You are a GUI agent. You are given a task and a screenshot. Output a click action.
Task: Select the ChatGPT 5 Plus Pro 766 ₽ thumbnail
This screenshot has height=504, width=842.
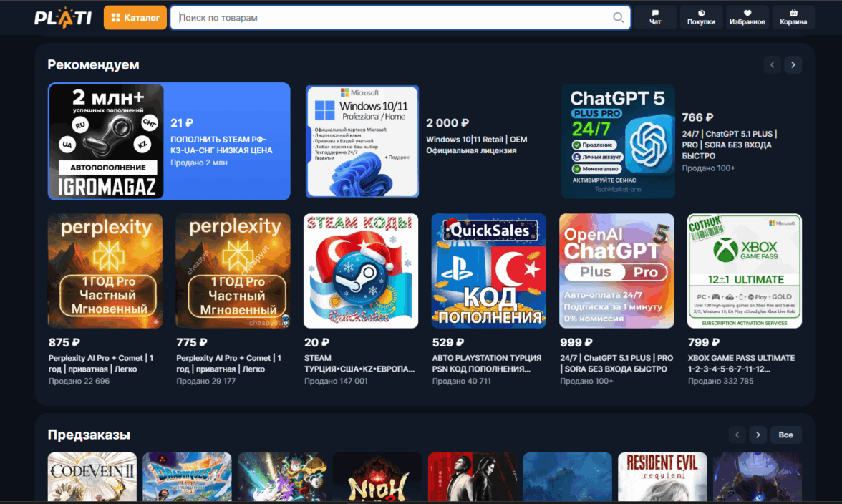(x=618, y=141)
